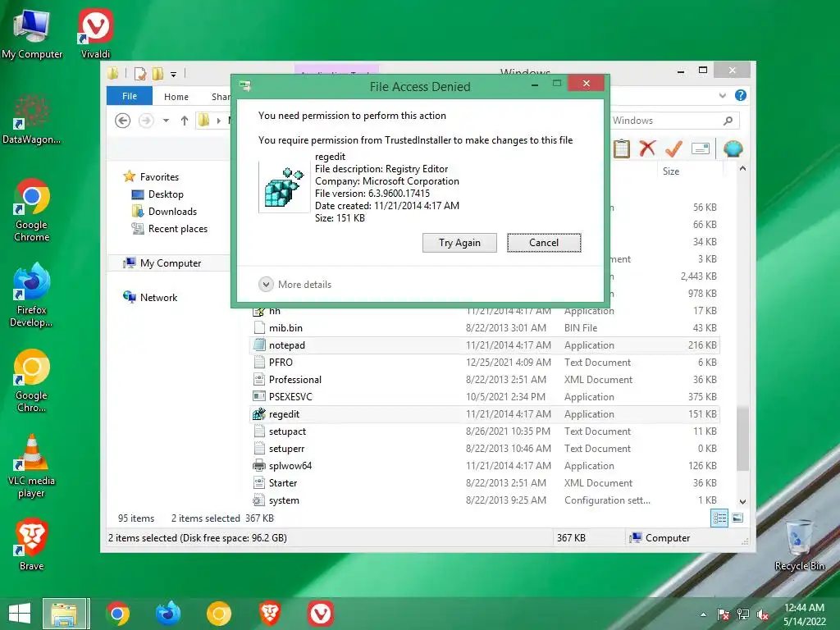
Task: Select the Recycle Bin desktop icon
Action: click(799, 545)
